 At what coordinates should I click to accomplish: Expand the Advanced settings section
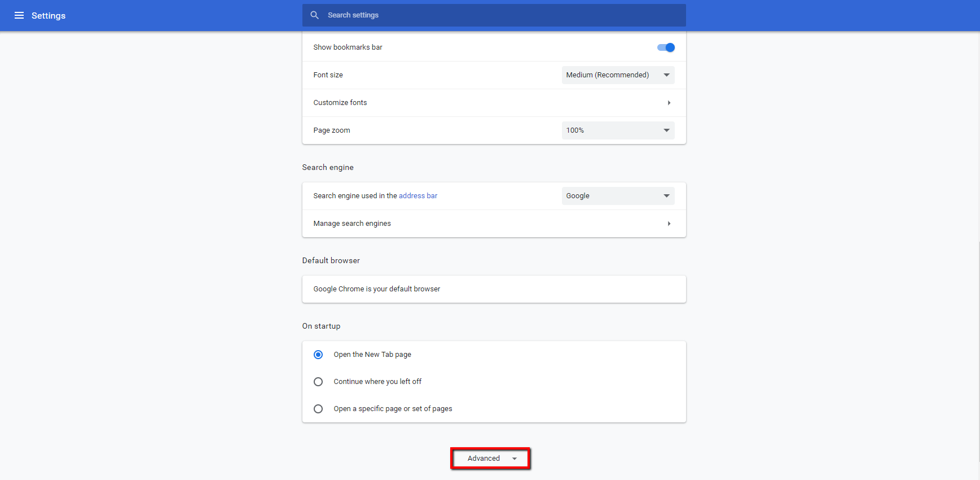point(490,459)
